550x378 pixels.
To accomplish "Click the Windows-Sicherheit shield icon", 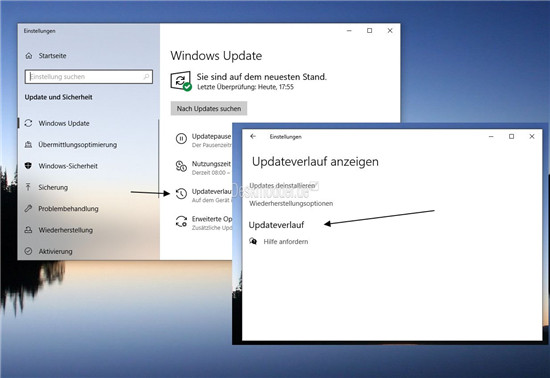I will pyautogui.click(x=28, y=166).
